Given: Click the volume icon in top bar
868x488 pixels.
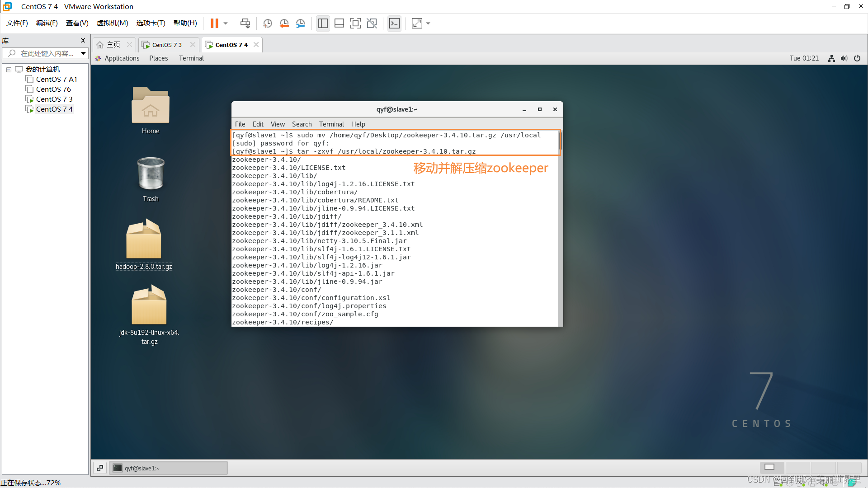Looking at the screenshot, I should point(844,58).
